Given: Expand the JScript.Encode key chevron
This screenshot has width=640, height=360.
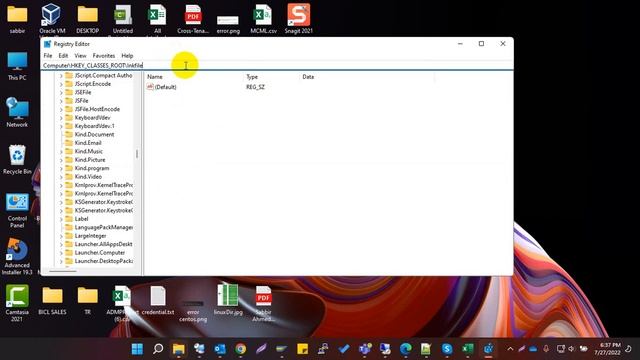Looking at the screenshot, I should (61, 84).
